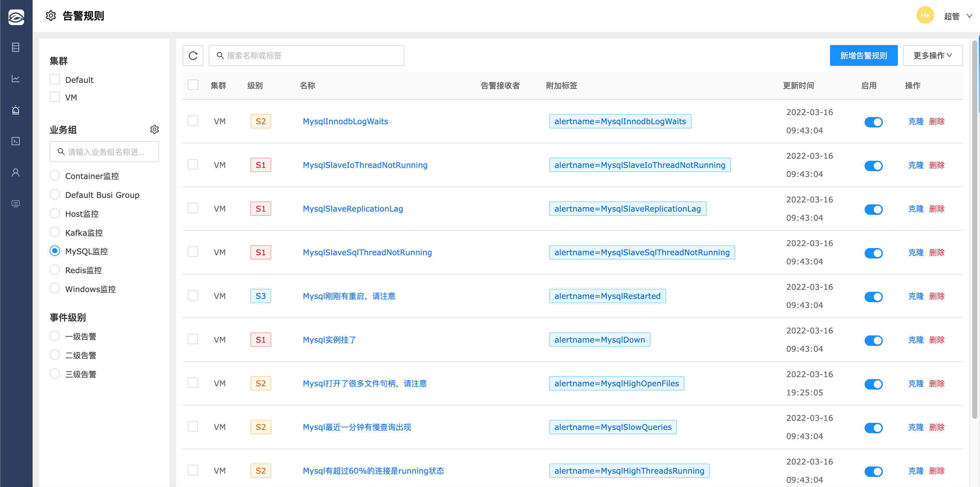Screen dimensions: 980x487
Task: Click 克隆 for the Mysql实例挂了 rule
Action: coord(915,339)
